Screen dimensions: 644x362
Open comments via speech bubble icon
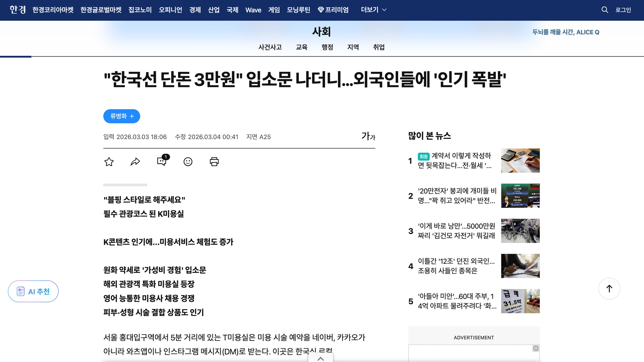coord(162,161)
